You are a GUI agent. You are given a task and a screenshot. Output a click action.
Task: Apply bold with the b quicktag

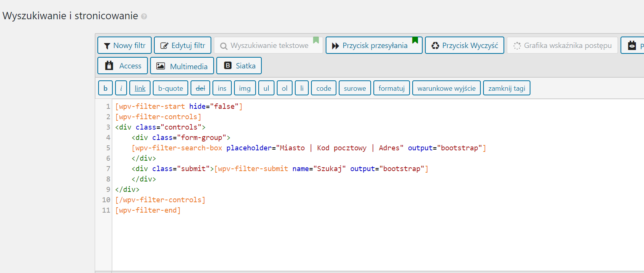[105, 88]
